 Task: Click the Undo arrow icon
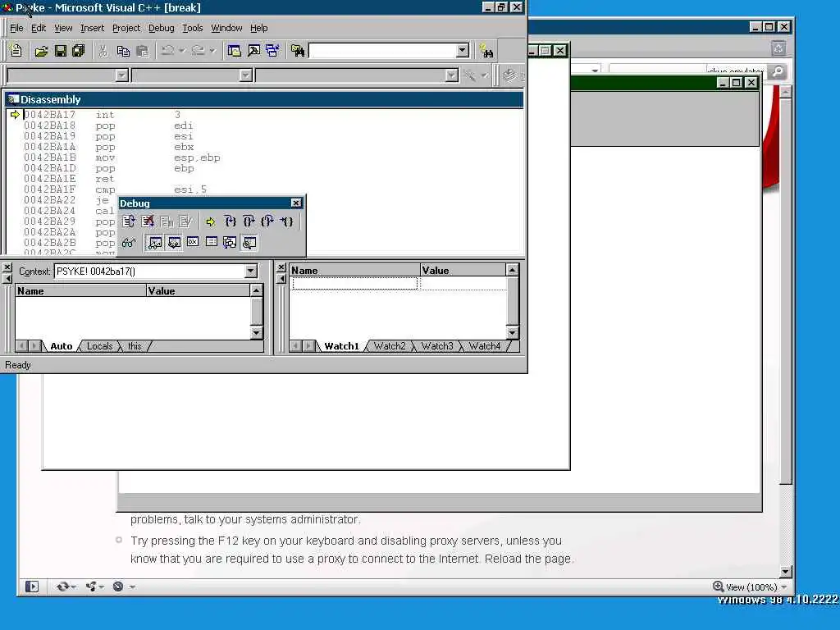click(x=167, y=50)
